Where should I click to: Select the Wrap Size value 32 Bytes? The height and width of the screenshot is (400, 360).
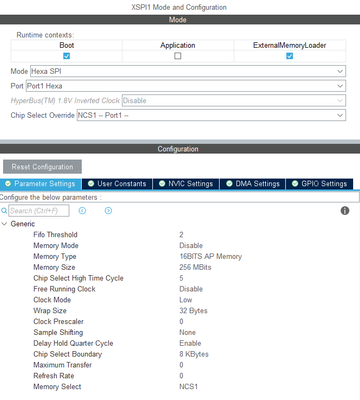pos(193,311)
